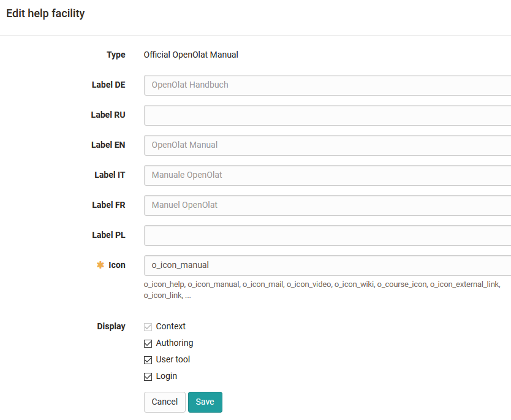This screenshot has width=511, height=420.
Task: Click the 'Authoring' checkbox label text
Action: [x=175, y=343]
